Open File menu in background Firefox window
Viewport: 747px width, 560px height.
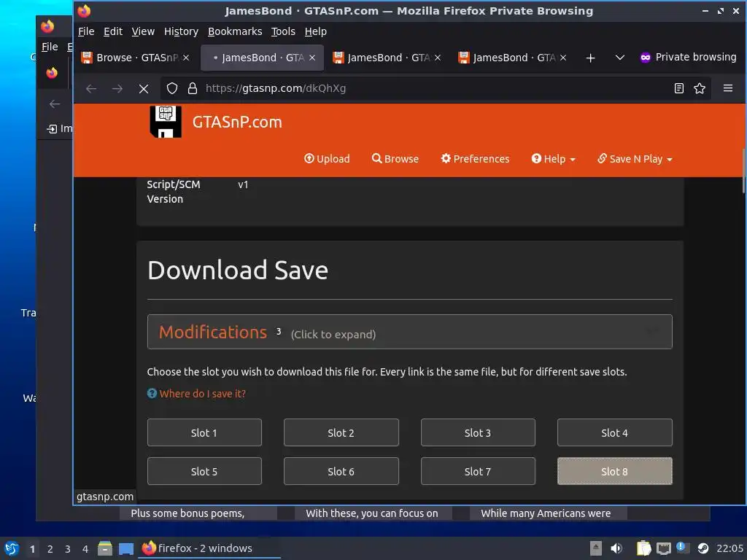[50, 47]
